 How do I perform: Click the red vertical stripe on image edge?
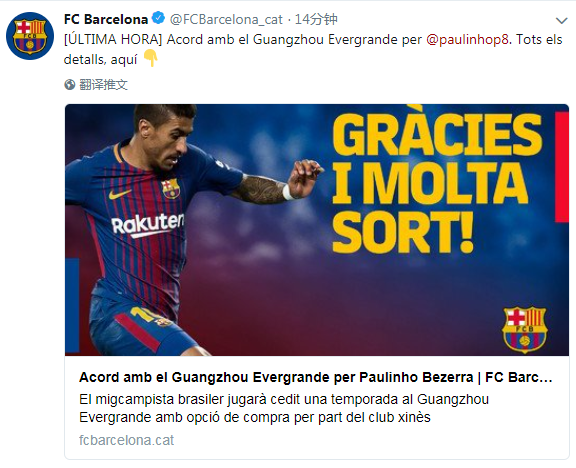coord(562,167)
